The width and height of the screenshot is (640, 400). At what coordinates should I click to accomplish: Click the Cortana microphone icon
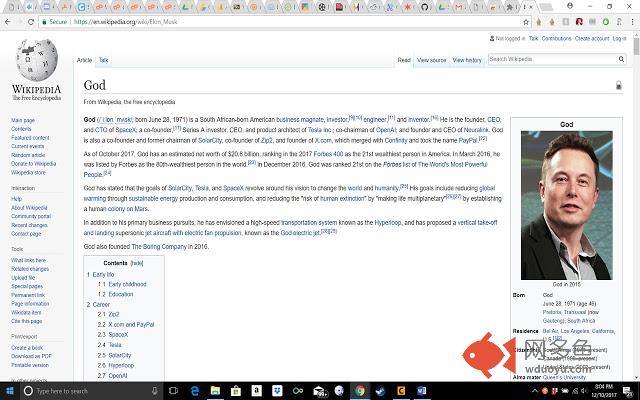click(x=154, y=391)
